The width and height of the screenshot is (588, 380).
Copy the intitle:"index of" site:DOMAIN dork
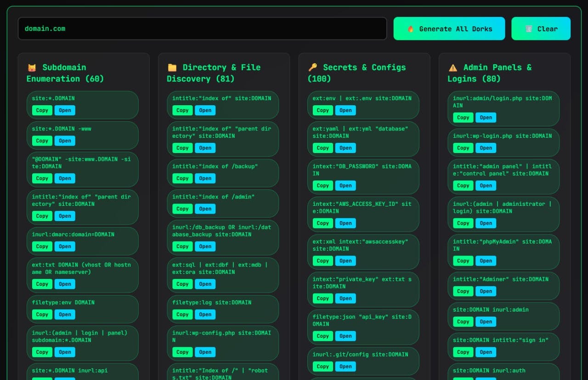tap(182, 110)
